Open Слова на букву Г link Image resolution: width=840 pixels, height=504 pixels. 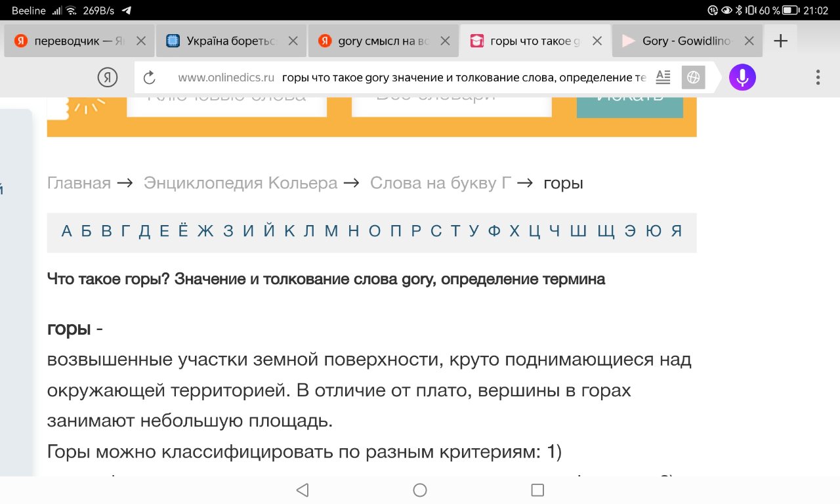440,183
